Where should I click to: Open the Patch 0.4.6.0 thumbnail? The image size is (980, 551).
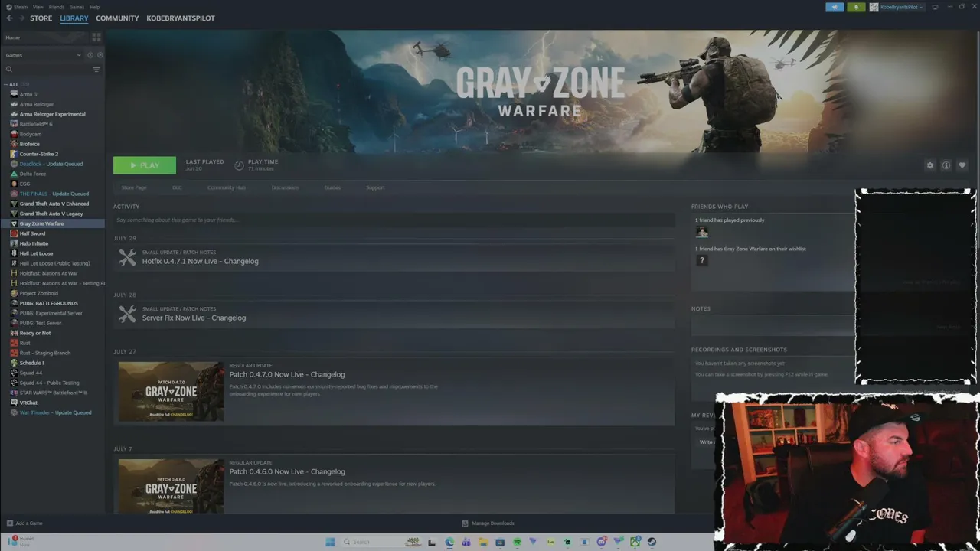(171, 486)
